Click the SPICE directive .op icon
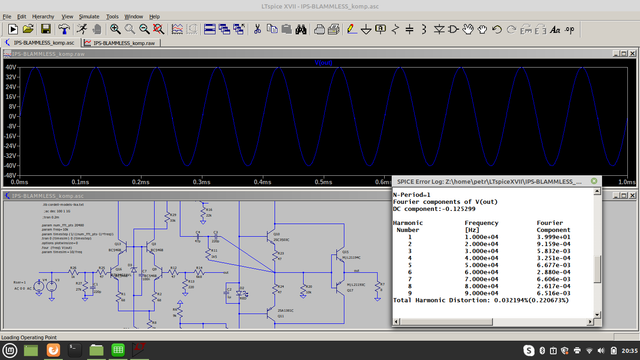Viewport: 640px width, 360px height. tap(570, 29)
